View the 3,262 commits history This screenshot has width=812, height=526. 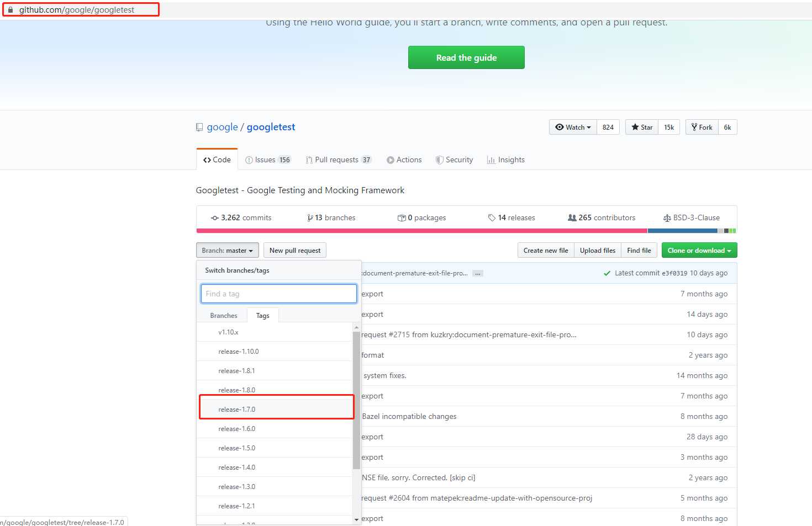click(x=241, y=217)
